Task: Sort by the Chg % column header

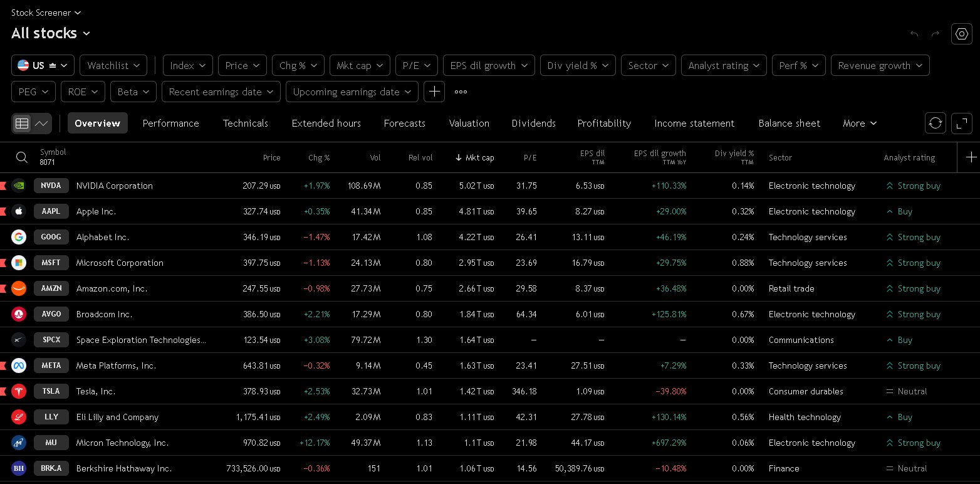Action: coord(319,157)
